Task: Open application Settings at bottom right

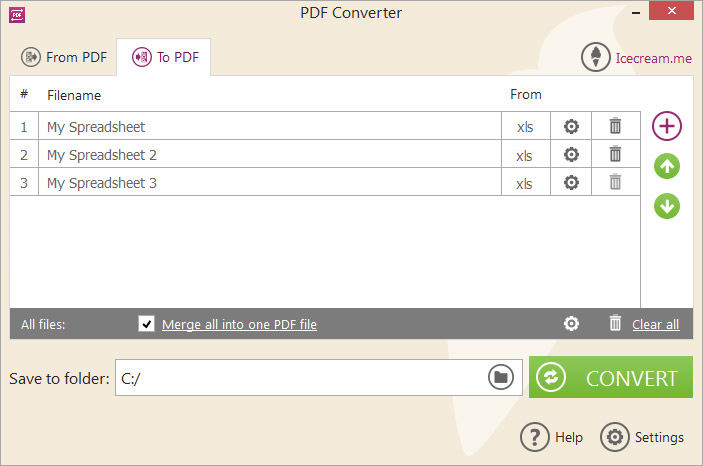Action: tap(642, 436)
